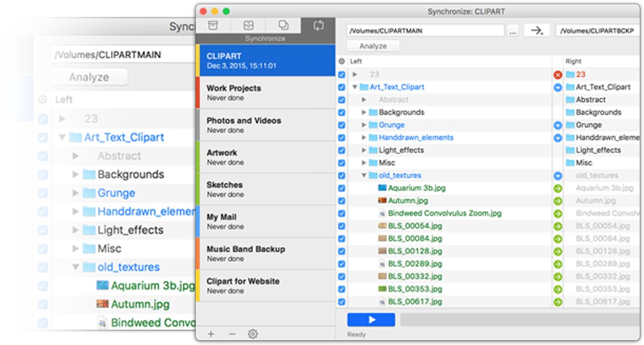Click the red X status icon for folder 23

click(x=558, y=75)
